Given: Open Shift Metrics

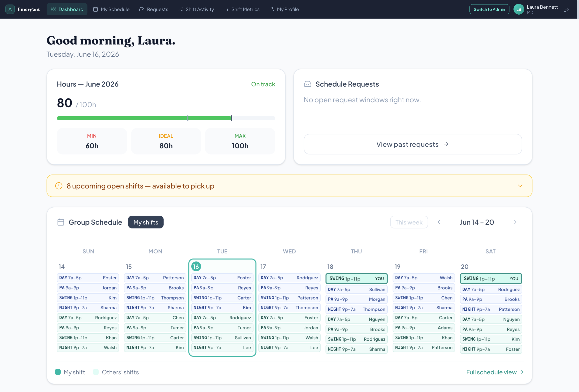Looking at the screenshot, I should tap(242, 9).
